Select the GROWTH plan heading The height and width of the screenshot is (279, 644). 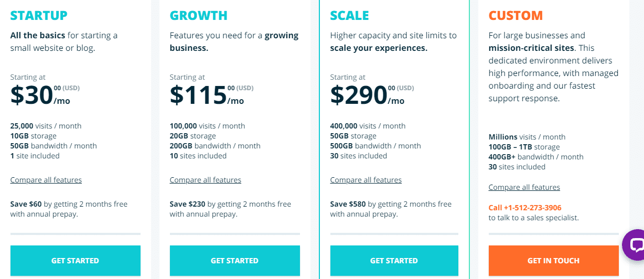(199, 16)
